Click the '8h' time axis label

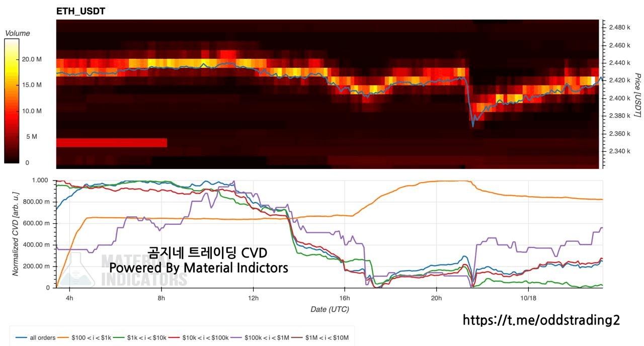pos(162,298)
